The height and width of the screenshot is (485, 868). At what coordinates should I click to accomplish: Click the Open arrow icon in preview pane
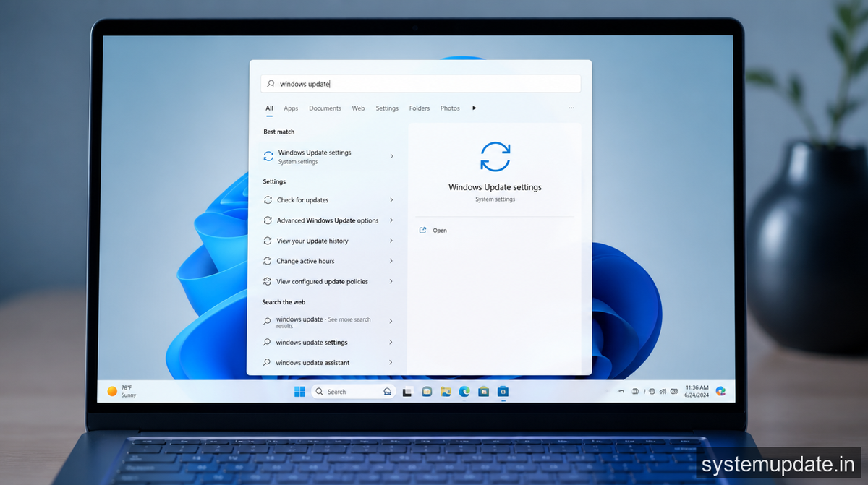coord(423,231)
